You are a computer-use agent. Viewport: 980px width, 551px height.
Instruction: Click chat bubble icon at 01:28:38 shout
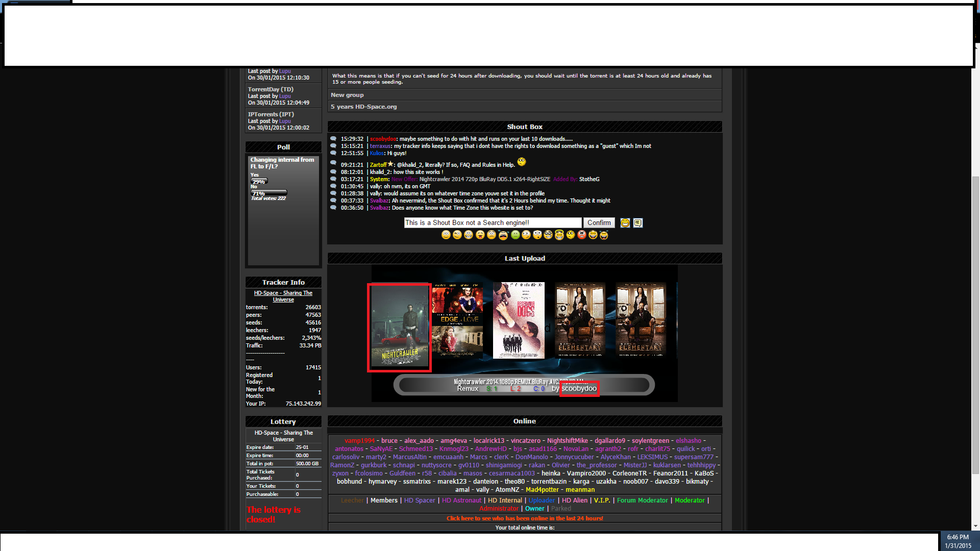click(x=333, y=193)
